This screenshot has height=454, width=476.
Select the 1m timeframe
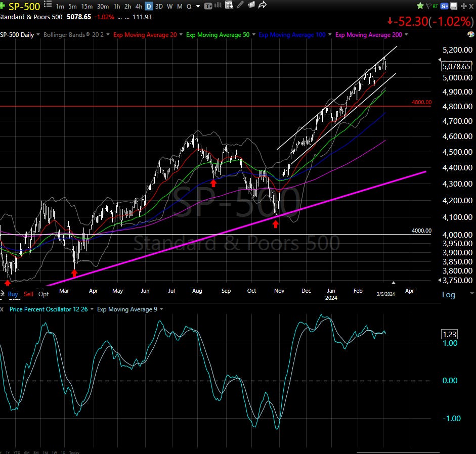(x=60, y=7)
